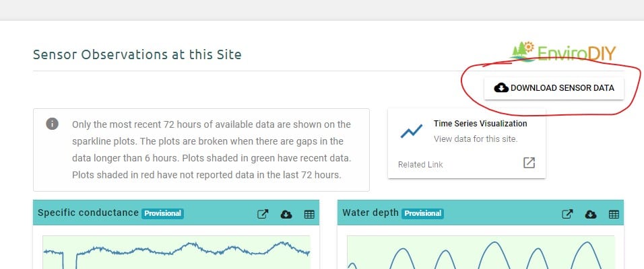The image size is (644, 269).
Task: Click the Sensor Observations at this Site heading
Action: (x=137, y=54)
